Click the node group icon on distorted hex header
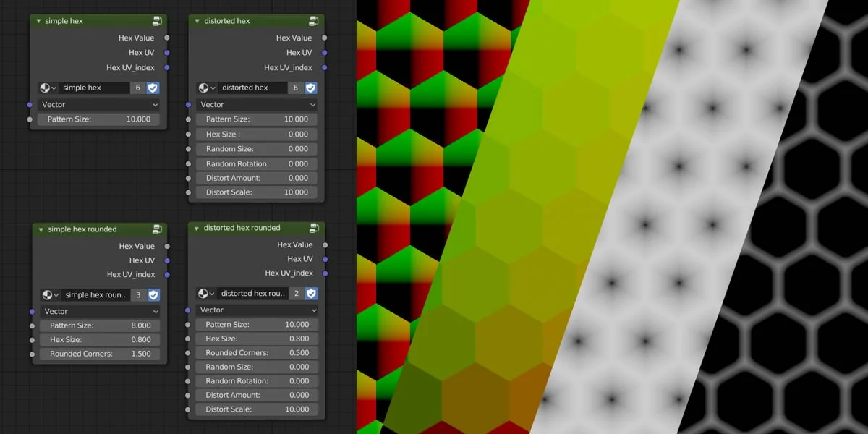 pos(314,20)
